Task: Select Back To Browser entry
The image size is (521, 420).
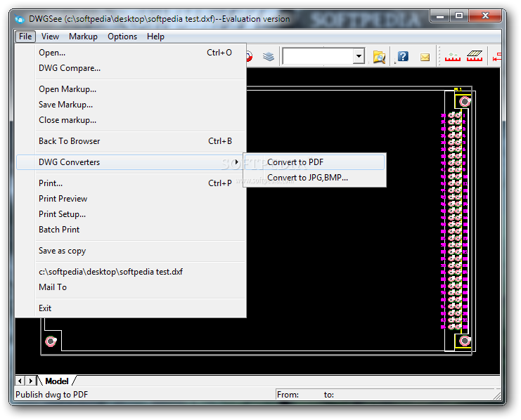Action: [131, 141]
